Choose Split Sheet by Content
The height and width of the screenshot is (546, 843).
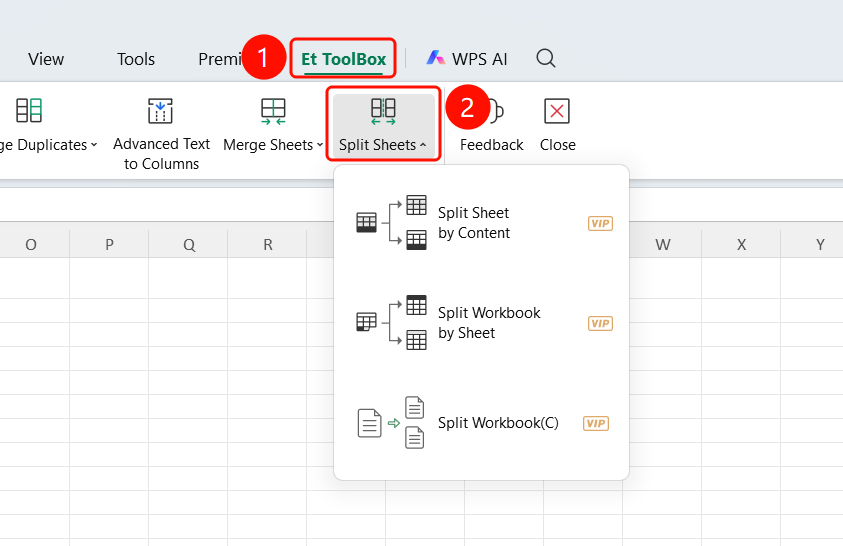click(x=481, y=222)
